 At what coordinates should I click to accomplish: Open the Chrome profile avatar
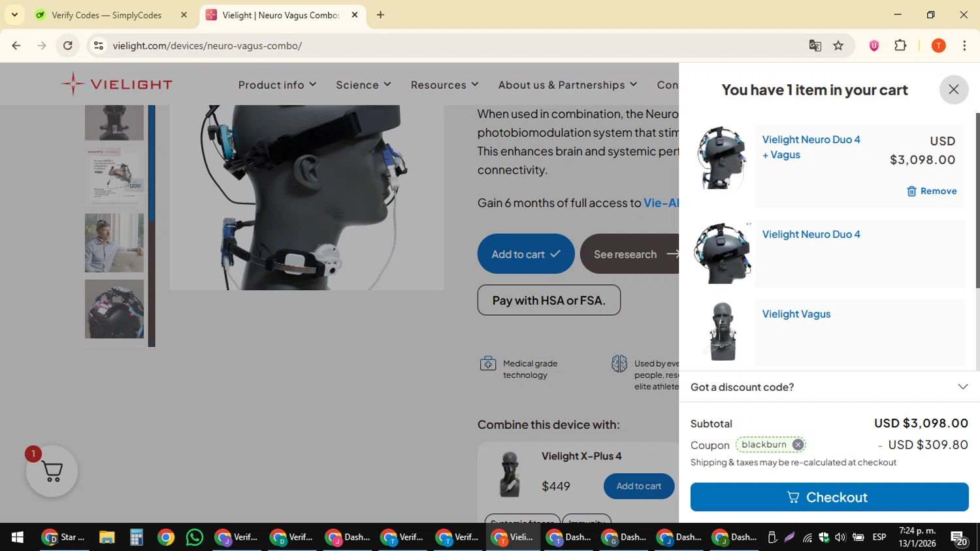938,46
